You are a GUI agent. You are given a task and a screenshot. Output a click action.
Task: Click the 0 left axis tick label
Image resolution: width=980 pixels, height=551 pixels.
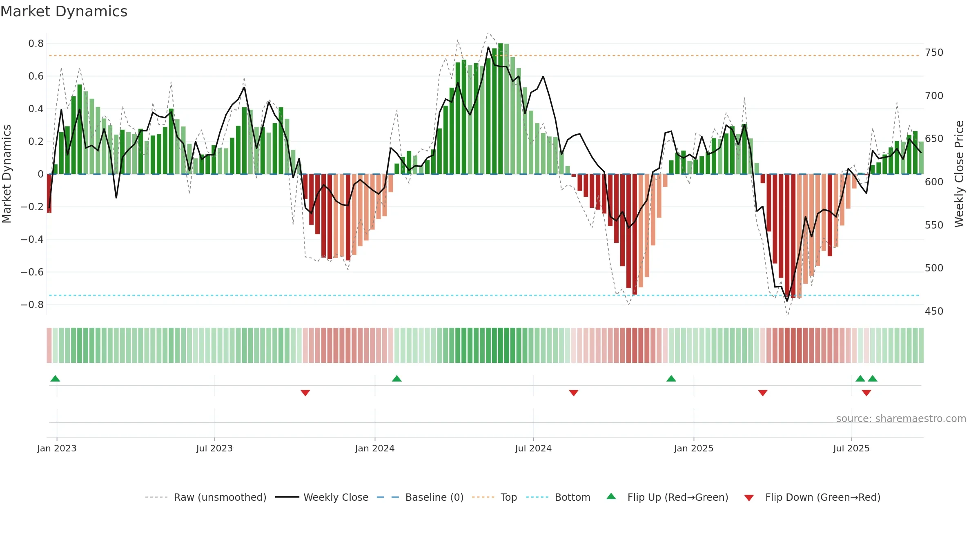40,174
